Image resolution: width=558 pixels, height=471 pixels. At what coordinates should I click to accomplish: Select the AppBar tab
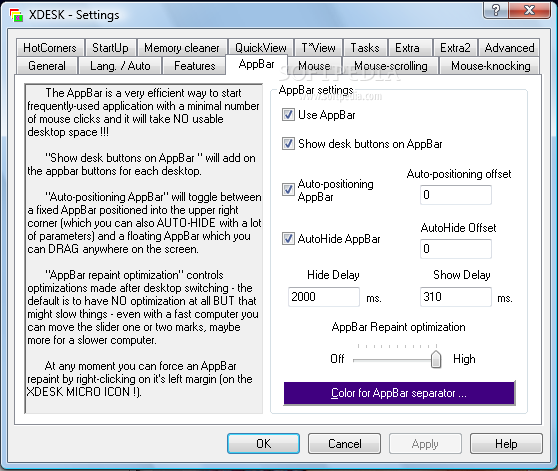click(257, 64)
